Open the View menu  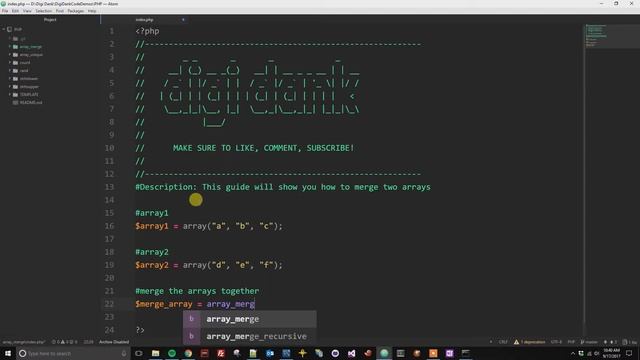click(x=27, y=11)
